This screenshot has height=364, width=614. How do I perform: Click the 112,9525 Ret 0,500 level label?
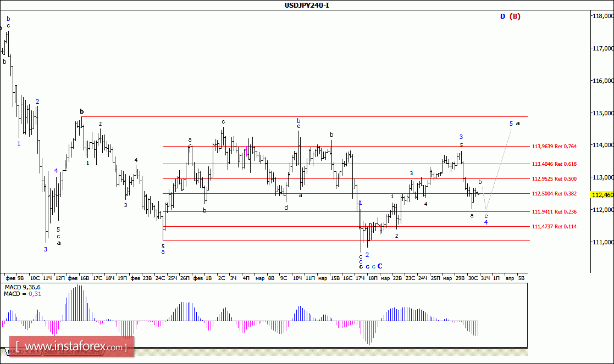pos(554,178)
